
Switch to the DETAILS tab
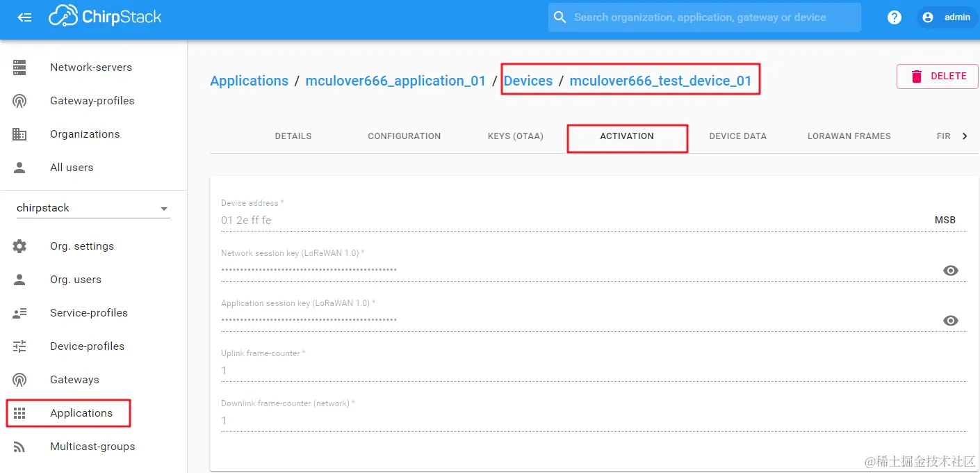click(293, 136)
